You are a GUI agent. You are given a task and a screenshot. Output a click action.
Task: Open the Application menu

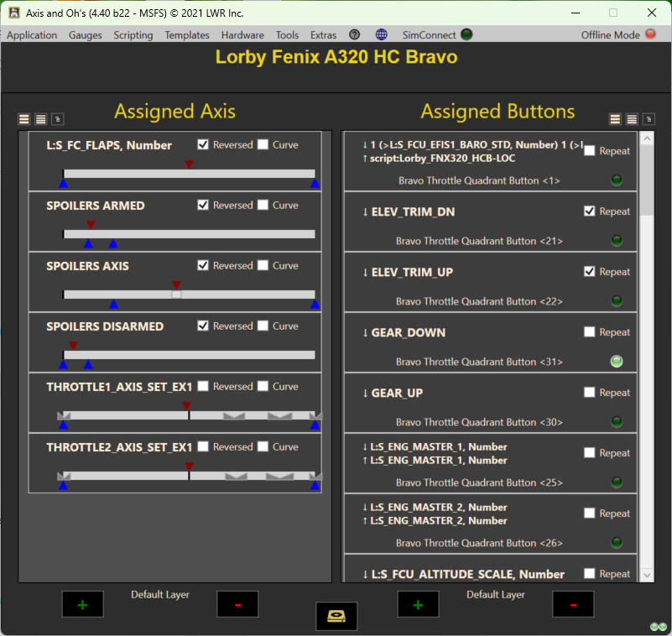(32, 34)
